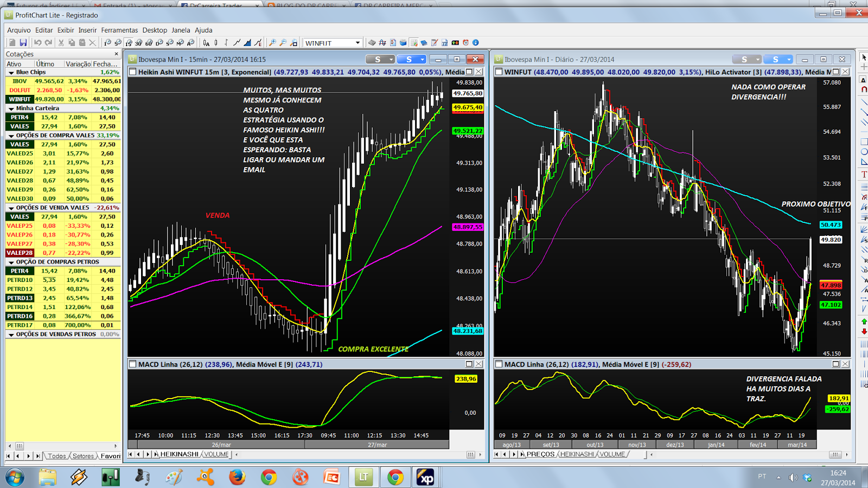Viewport: 868px width, 488px height.
Task: Select the 15-minute interval icon
Action: 129,42
